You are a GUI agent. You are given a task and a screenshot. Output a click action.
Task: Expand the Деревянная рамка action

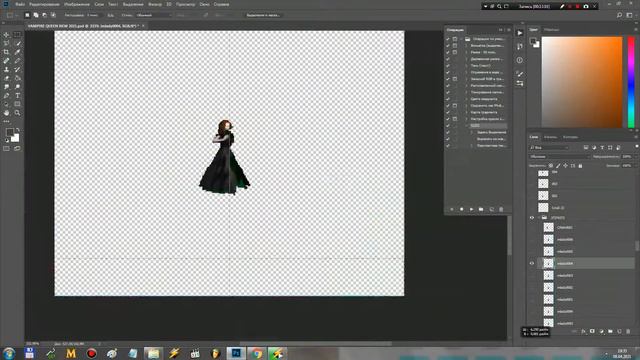pyautogui.click(x=467, y=59)
